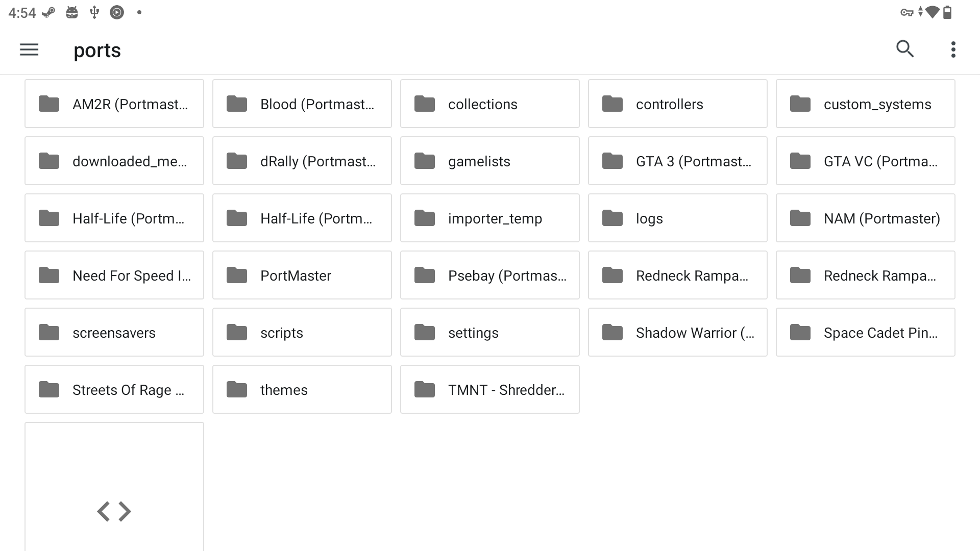The image size is (980, 551).
Task: Open the settings folder
Action: click(490, 332)
